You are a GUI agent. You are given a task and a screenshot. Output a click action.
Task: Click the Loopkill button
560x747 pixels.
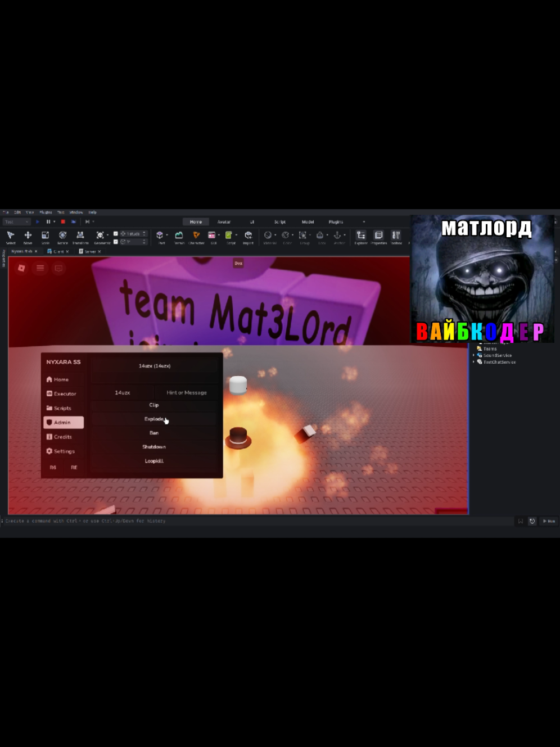(x=154, y=461)
